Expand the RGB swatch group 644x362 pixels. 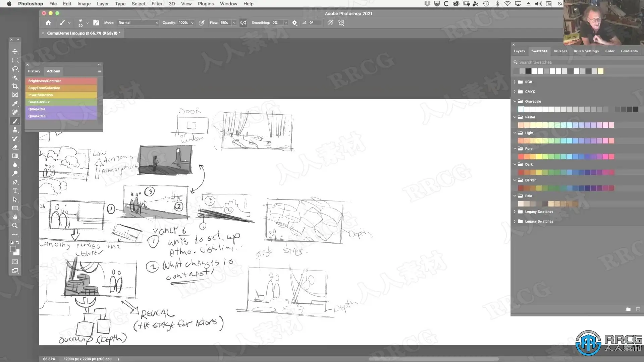tap(515, 82)
